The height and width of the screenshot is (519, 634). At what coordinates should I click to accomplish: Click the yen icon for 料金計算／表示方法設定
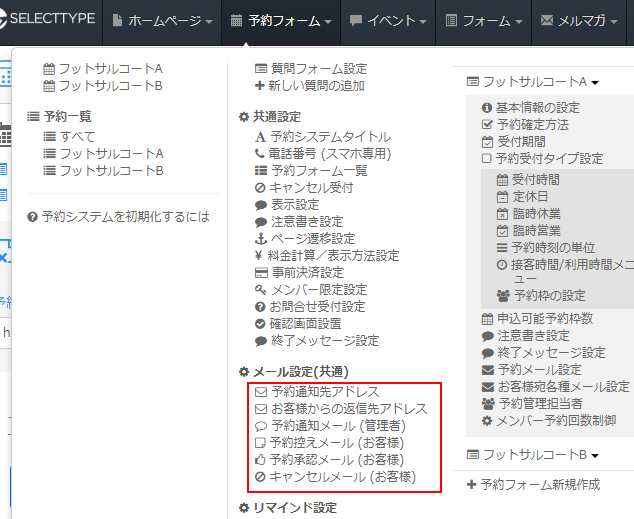[261, 256]
